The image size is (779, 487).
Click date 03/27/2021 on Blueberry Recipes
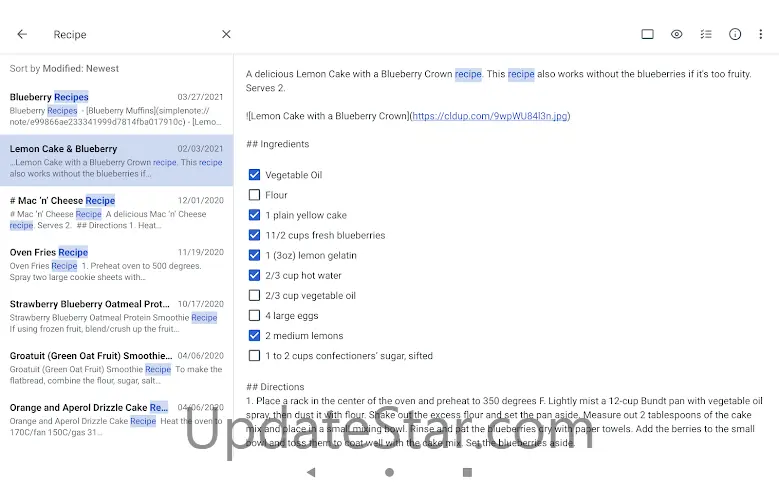tap(200, 97)
